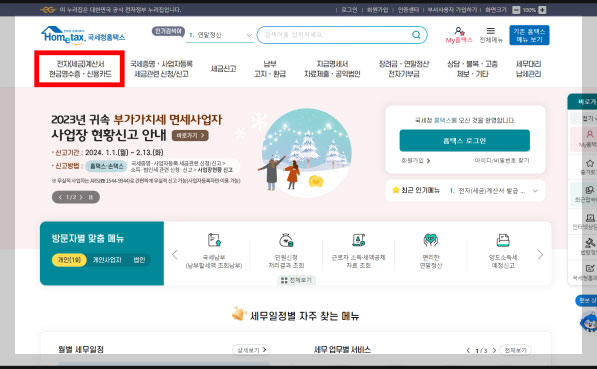Click 전자(세금)계산서 발급 popular menu entry
597x369 pixels.
pyautogui.click(x=492, y=191)
